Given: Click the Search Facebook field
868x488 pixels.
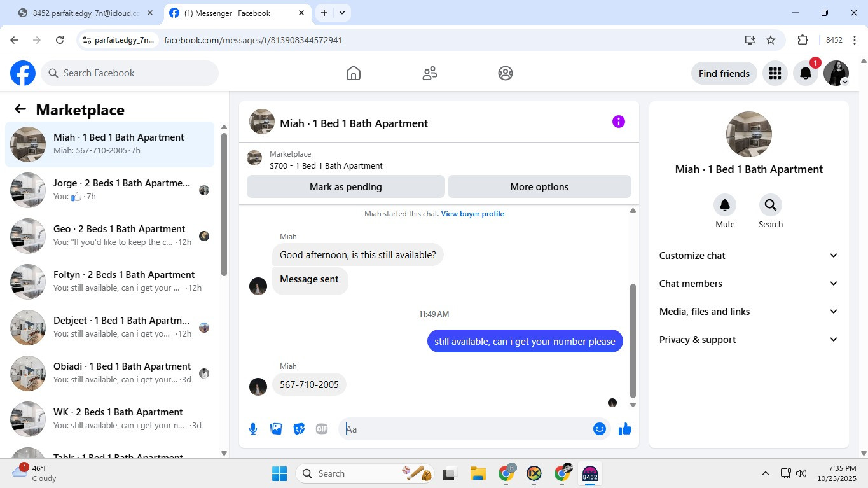Looking at the screenshot, I should (130, 73).
